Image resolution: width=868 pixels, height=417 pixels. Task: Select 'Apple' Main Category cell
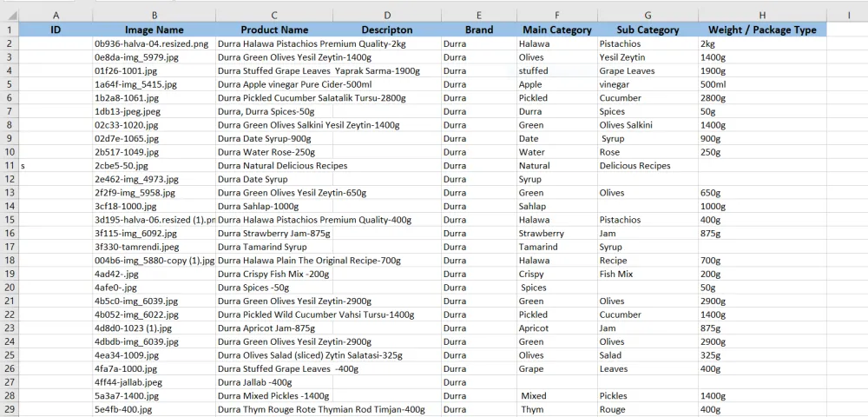557,84
